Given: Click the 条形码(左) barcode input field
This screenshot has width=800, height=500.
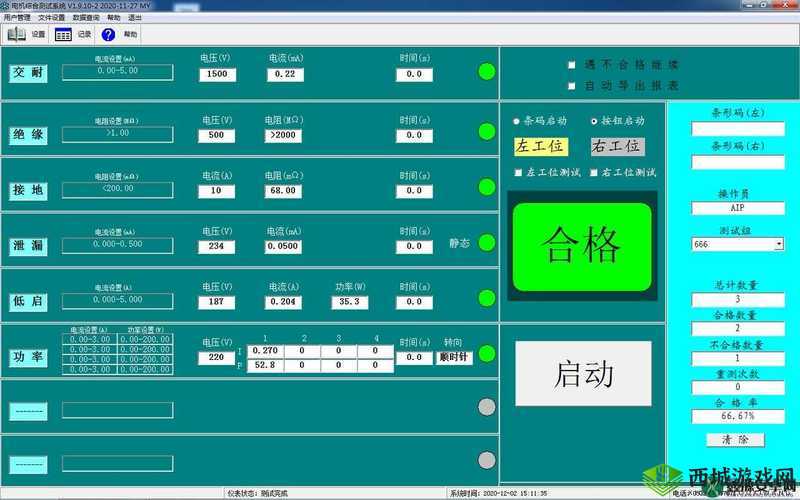Looking at the screenshot, I should click(738, 129).
